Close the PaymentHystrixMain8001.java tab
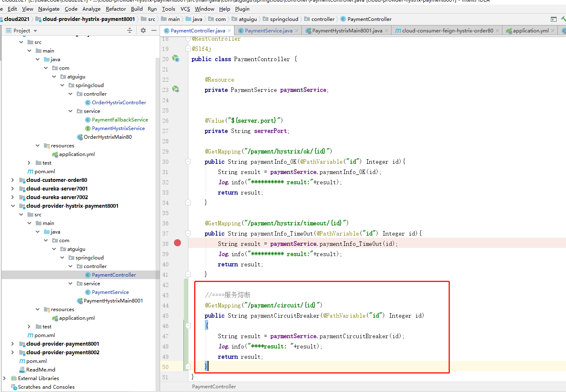This screenshot has height=392, width=566. point(386,31)
